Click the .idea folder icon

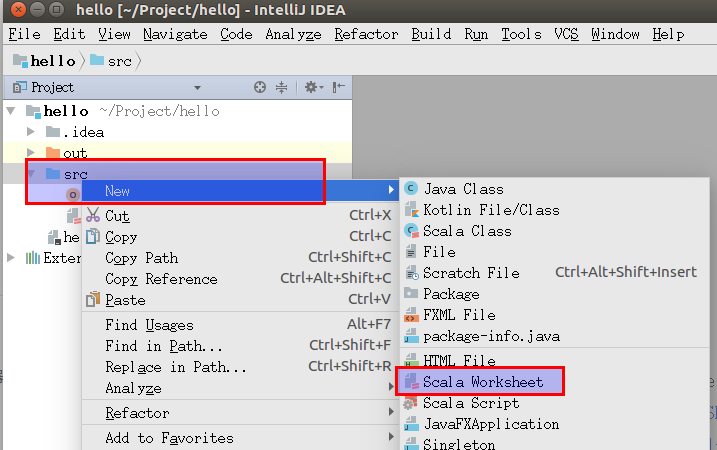click(x=53, y=132)
